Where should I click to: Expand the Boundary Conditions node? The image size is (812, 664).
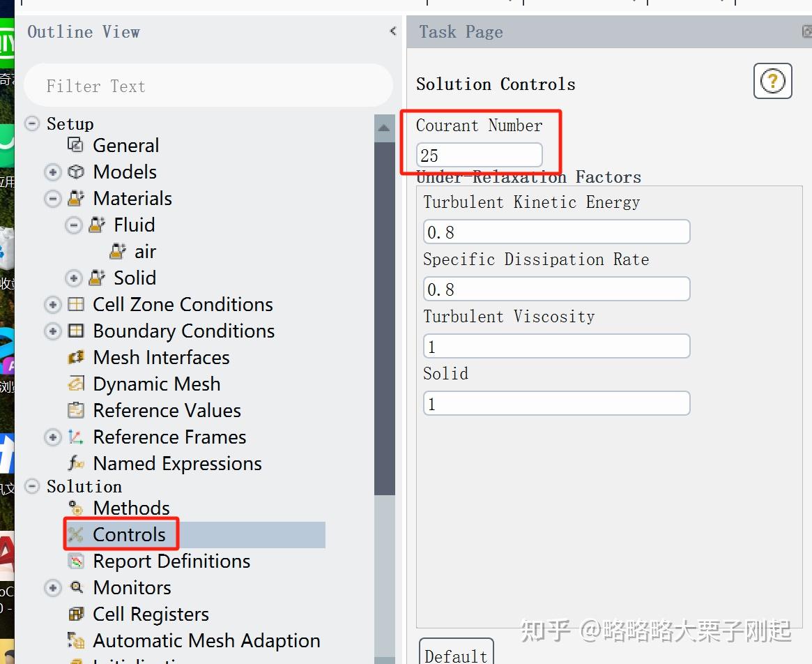(53, 331)
